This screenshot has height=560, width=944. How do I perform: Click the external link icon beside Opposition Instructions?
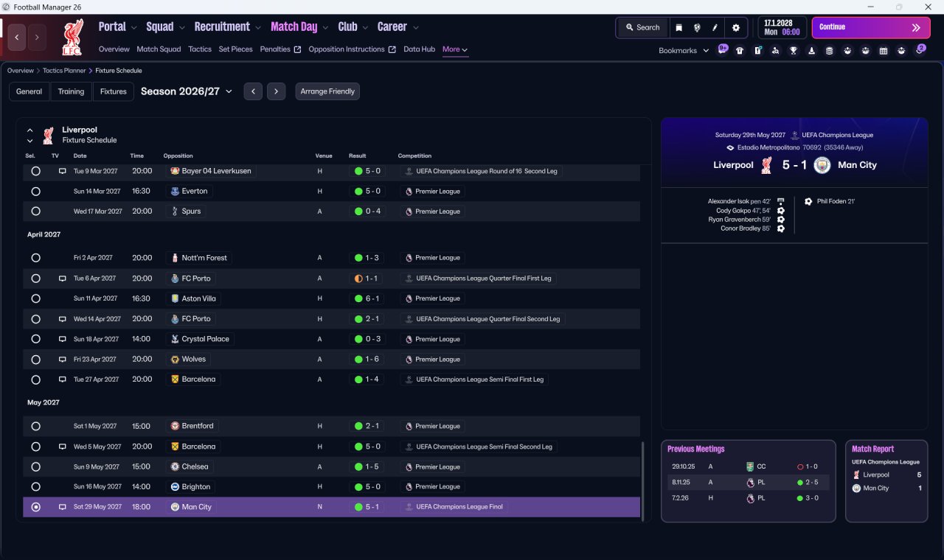pyautogui.click(x=392, y=49)
